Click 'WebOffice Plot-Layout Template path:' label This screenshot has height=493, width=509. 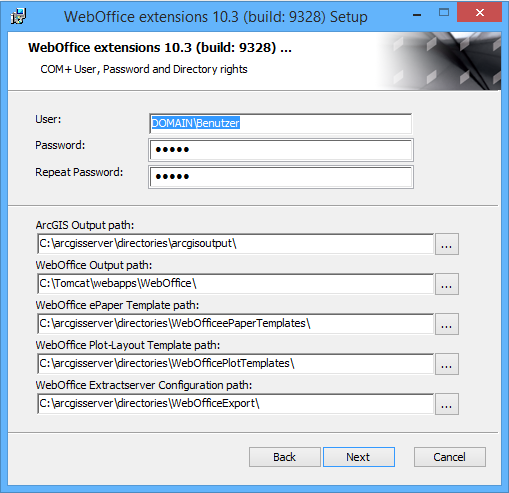(x=128, y=345)
